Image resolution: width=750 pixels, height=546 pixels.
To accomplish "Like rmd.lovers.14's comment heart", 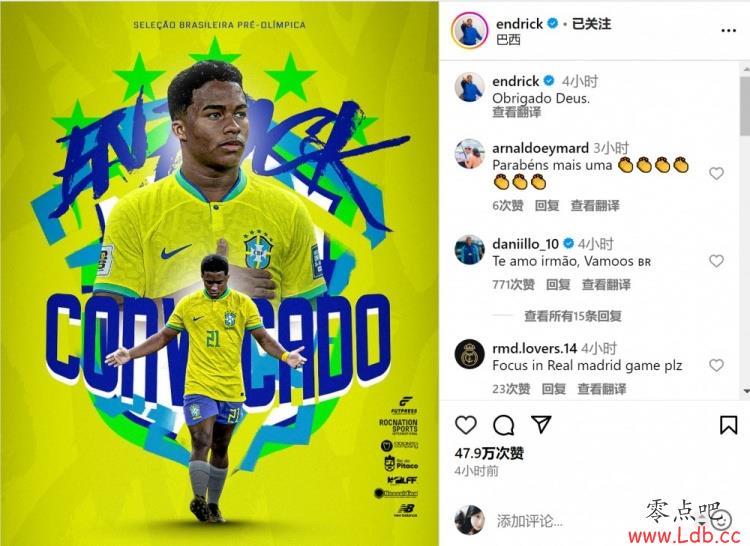I will [716, 365].
